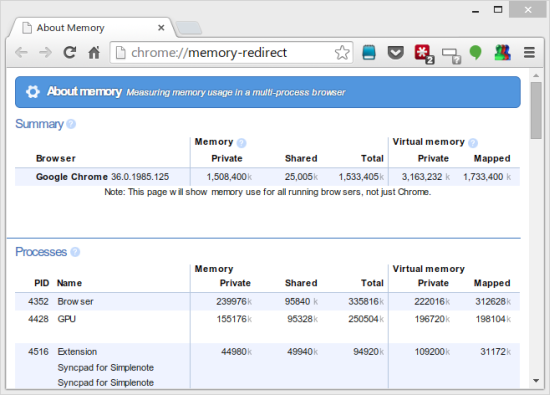Click the 1,533,405k total memory value

pos(361,176)
